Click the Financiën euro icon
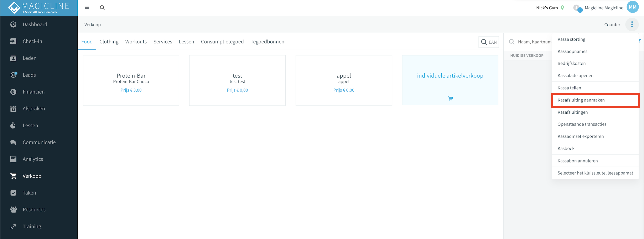644x239 pixels. click(13, 92)
